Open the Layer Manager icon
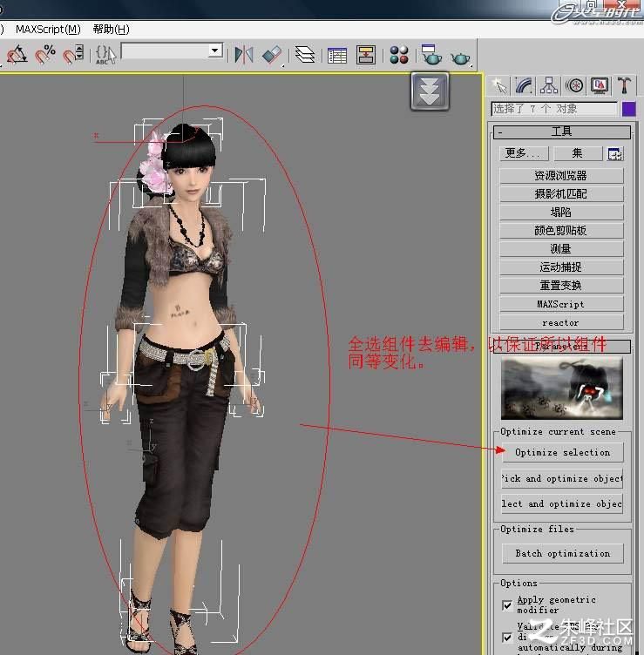Image resolution: width=644 pixels, height=655 pixels. point(305,54)
